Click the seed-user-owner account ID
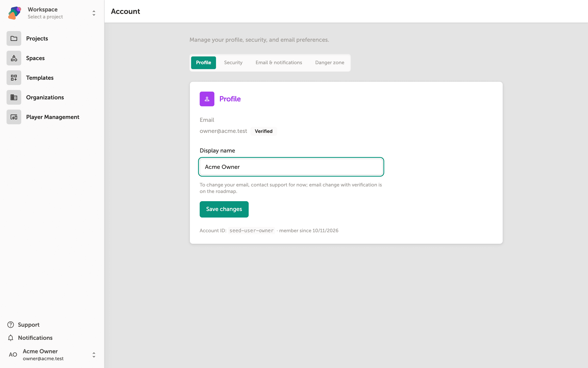Viewport: 588px width, 368px height. coord(252,230)
